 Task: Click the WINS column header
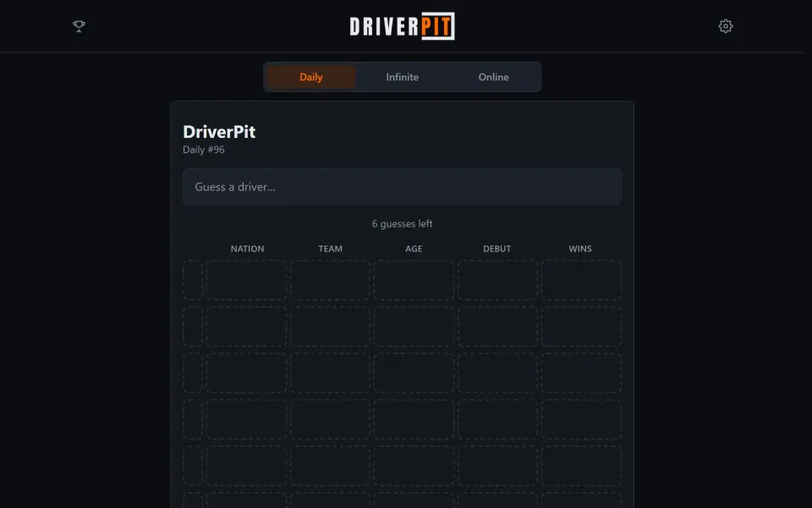[580, 249]
